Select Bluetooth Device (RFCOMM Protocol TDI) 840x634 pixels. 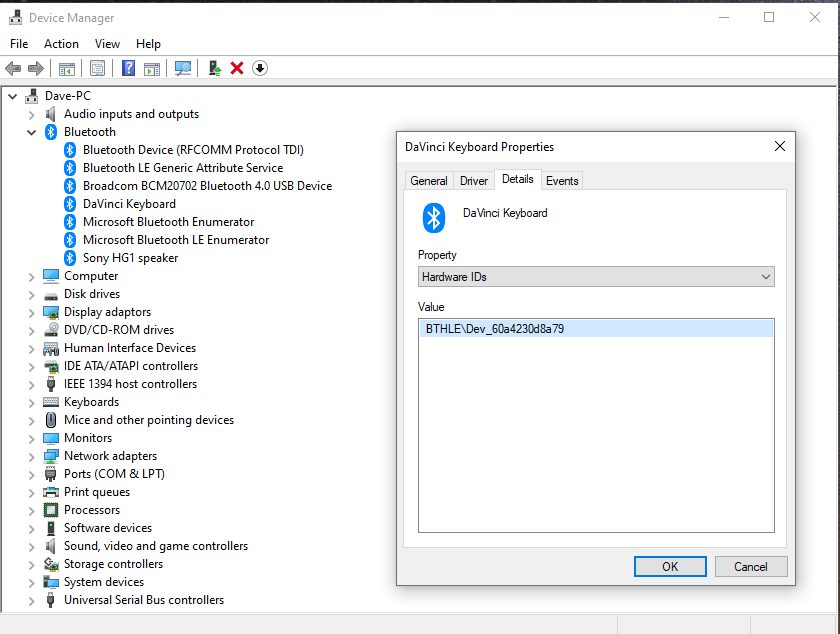pos(193,150)
